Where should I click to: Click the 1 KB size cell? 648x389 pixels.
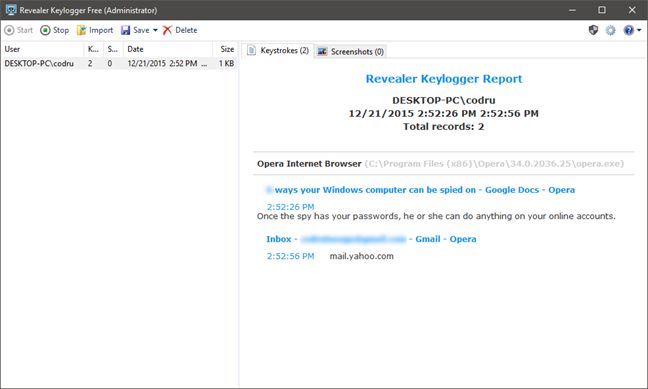226,63
